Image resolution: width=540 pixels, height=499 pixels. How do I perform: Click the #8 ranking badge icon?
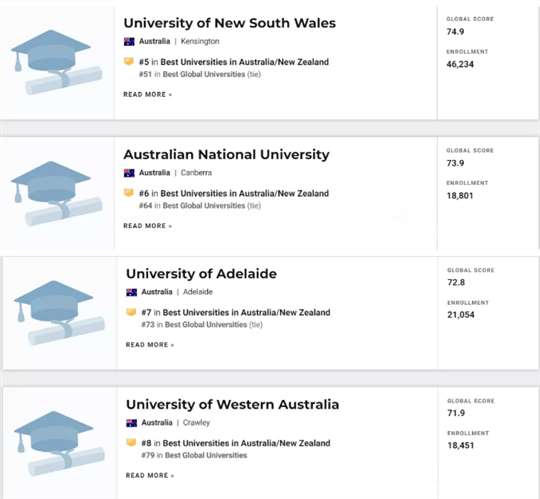tap(131, 443)
